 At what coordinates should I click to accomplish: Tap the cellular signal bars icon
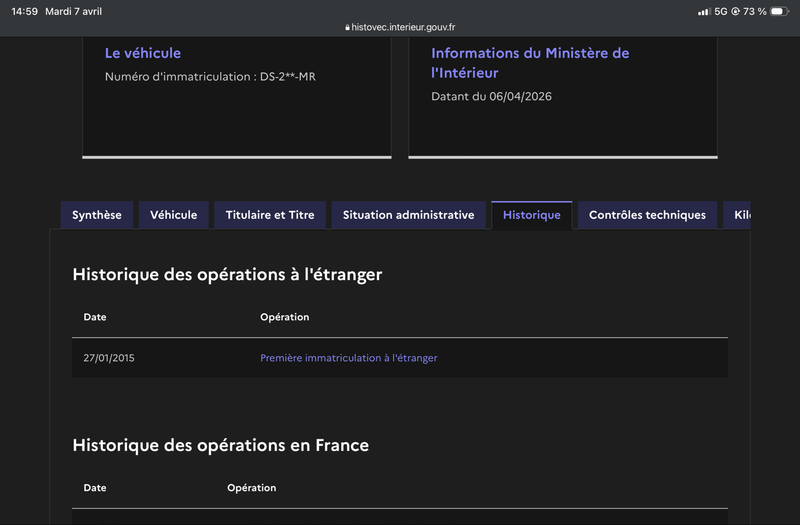(704, 11)
